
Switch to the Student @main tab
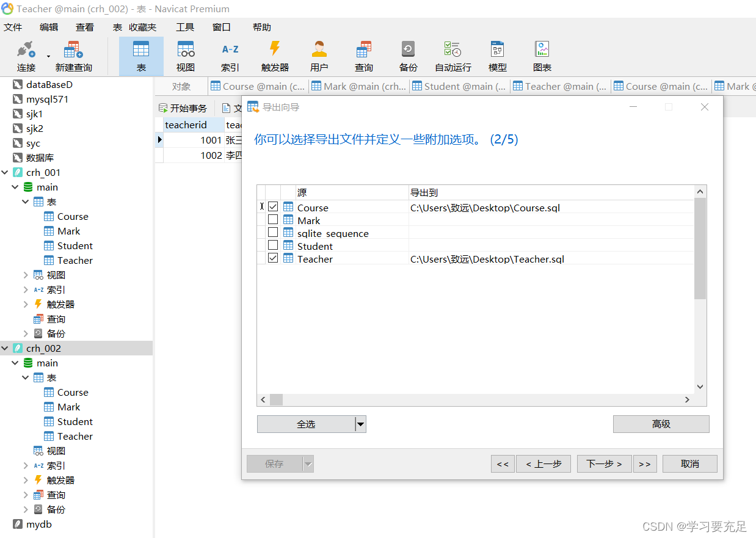pyautogui.click(x=460, y=86)
